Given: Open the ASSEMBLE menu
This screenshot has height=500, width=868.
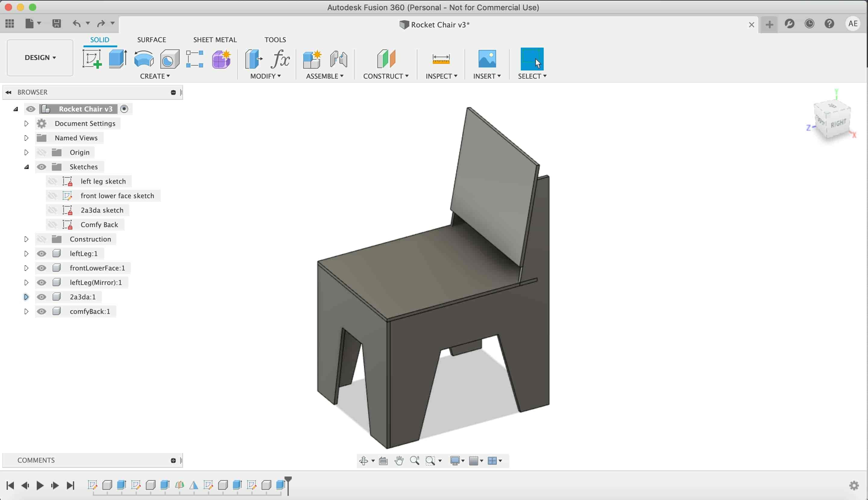Looking at the screenshot, I should point(325,76).
